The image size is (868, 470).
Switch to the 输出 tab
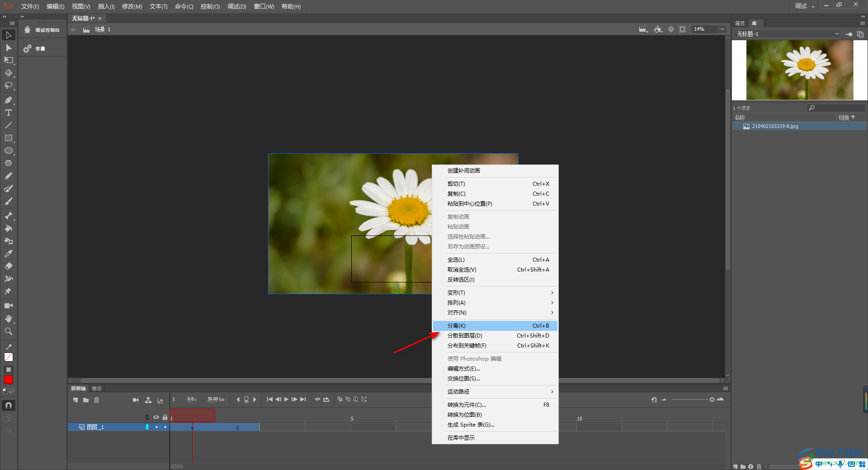pyautogui.click(x=97, y=388)
